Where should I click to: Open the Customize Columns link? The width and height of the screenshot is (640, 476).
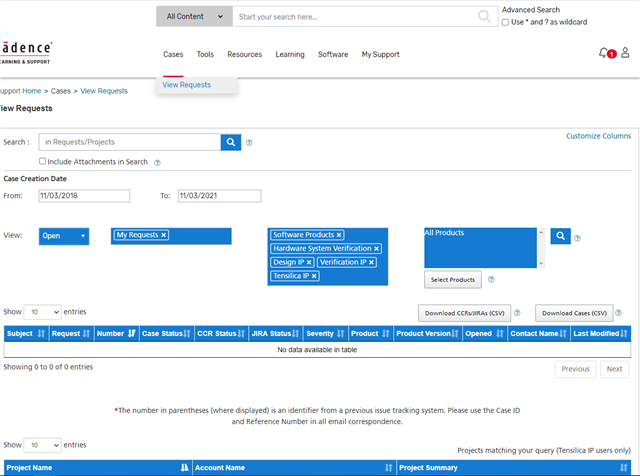598,136
